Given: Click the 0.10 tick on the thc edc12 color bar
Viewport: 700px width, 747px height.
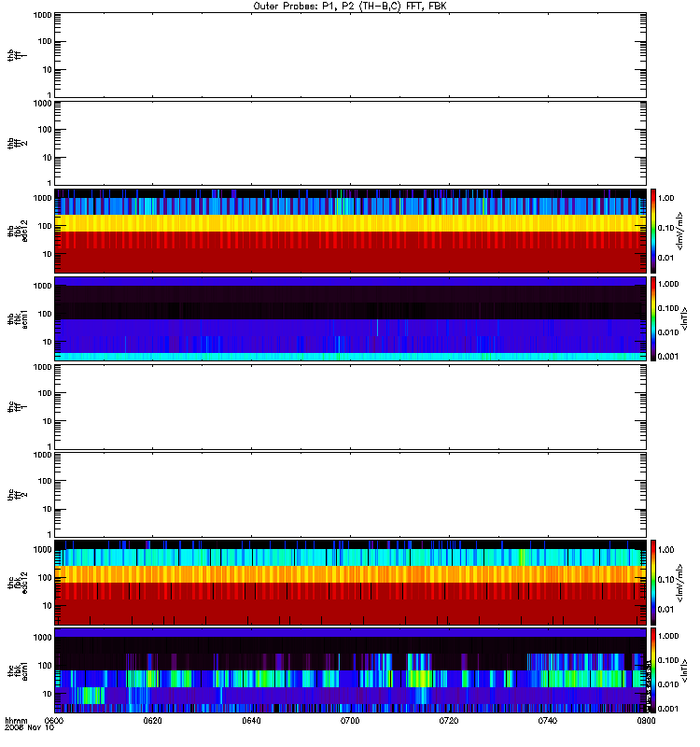Looking at the screenshot, I should (x=665, y=580).
